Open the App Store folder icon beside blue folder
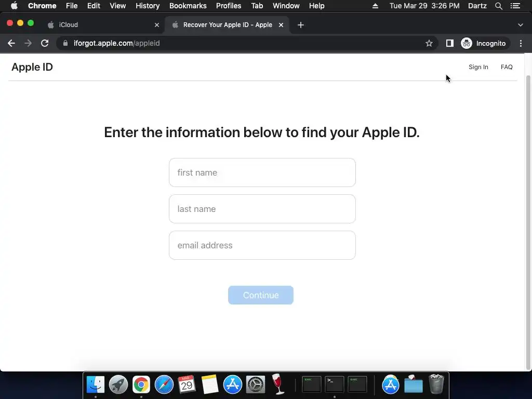The width and height of the screenshot is (532, 399). pyautogui.click(x=391, y=384)
